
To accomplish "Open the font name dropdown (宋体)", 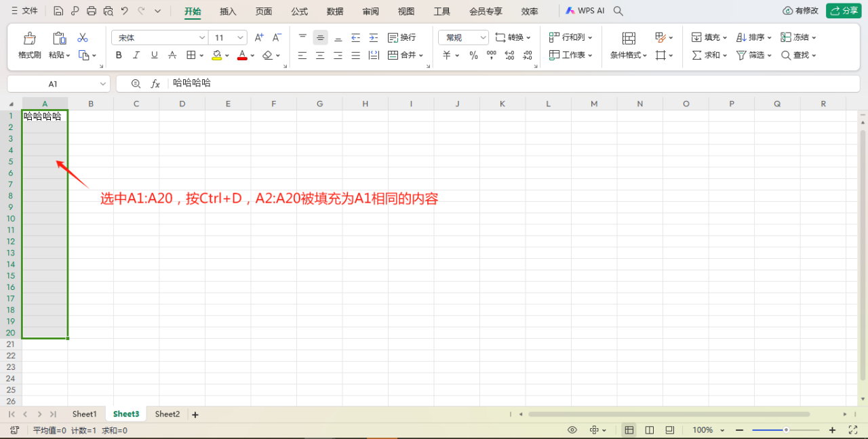I will coord(202,38).
